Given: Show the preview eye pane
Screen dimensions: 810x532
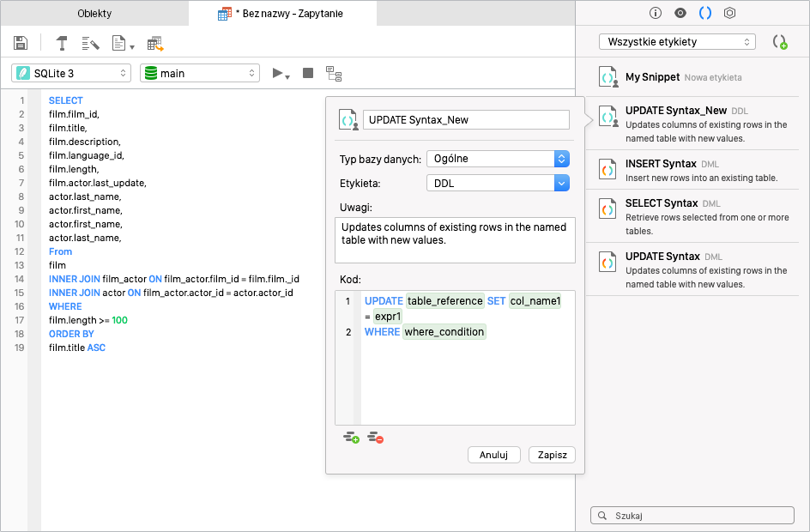Looking at the screenshot, I should pyautogui.click(x=680, y=13).
